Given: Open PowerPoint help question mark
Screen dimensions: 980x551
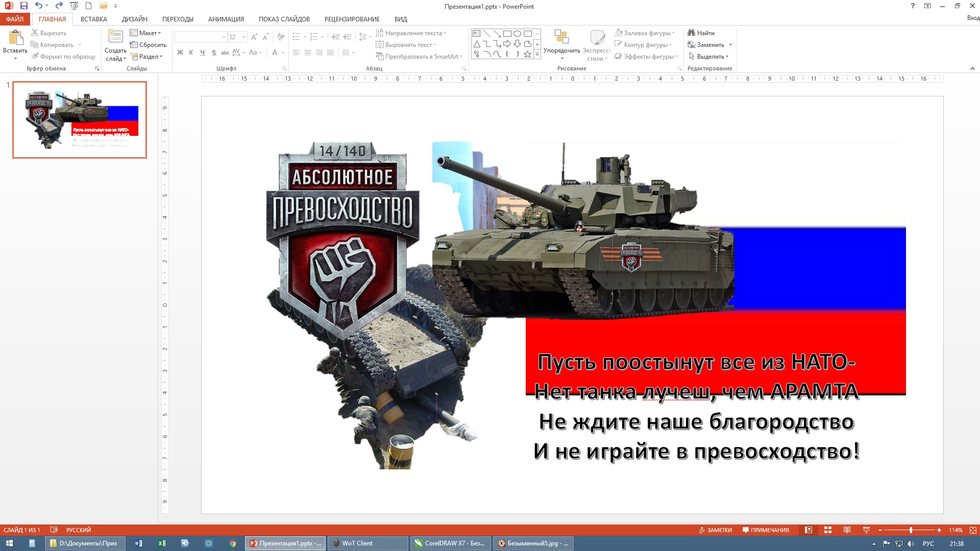Looking at the screenshot, I should [913, 6].
